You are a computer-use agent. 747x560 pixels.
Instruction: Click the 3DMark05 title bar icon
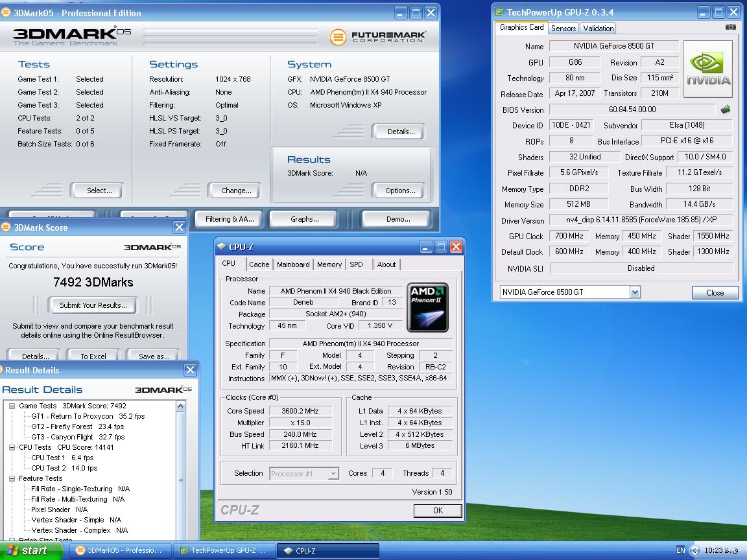click(6, 13)
